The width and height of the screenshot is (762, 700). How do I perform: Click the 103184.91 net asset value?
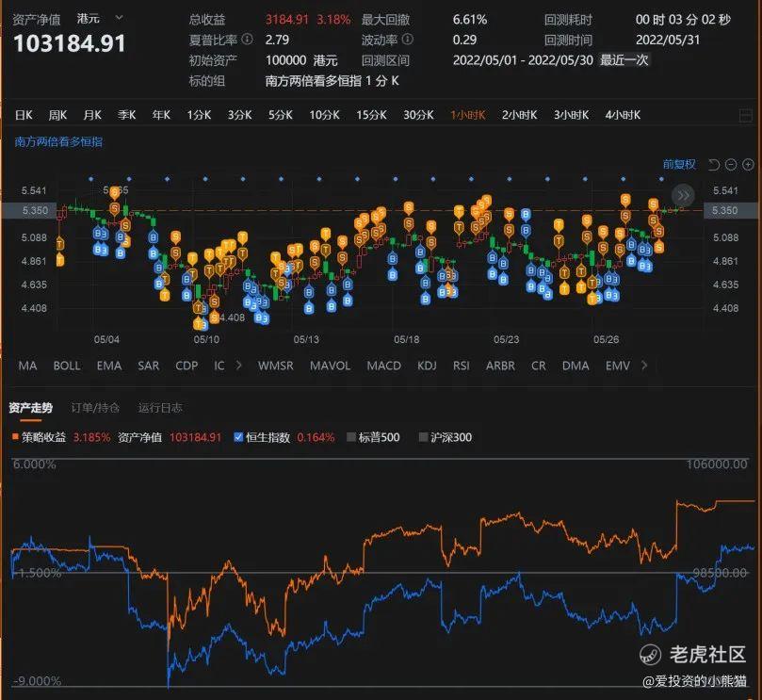point(70,43)
